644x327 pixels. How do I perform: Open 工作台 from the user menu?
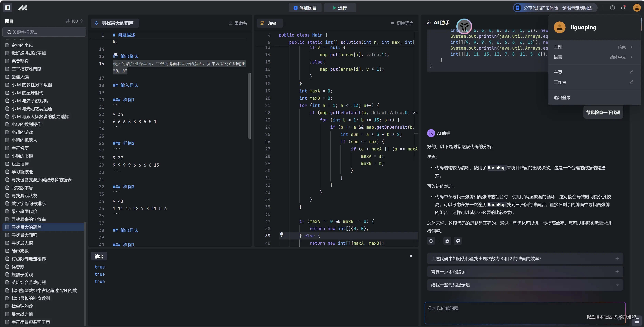coord(560,82)
